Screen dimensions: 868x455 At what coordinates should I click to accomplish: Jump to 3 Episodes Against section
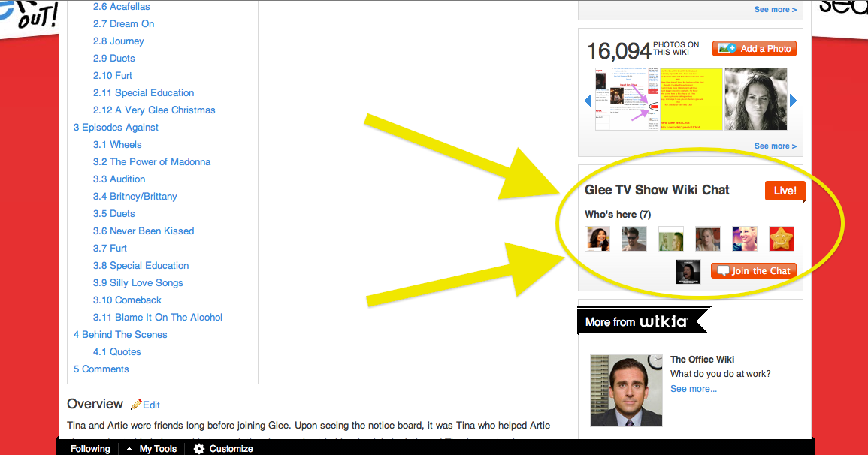point(116,127)
